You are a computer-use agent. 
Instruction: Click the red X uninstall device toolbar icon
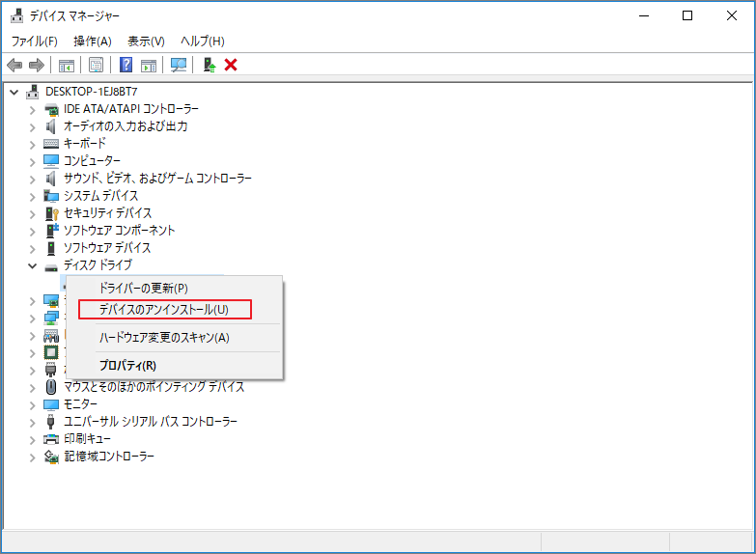point(231,65)
